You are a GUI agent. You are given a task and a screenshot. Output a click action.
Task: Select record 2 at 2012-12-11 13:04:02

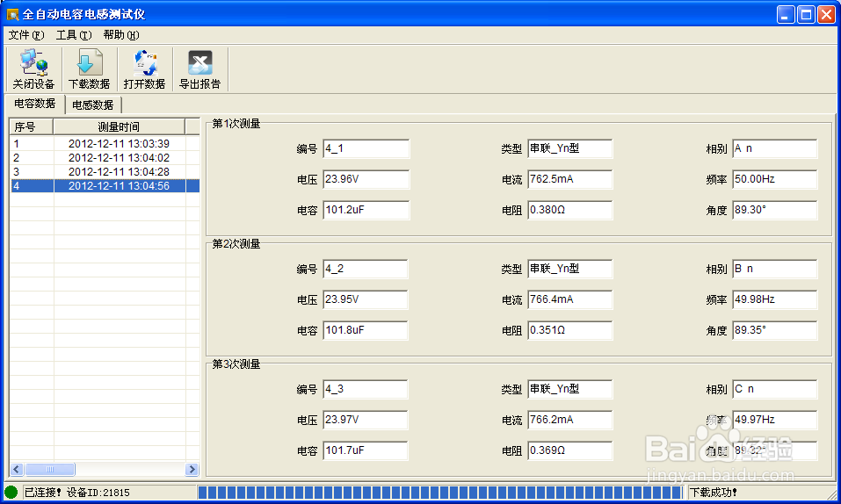[x=105, y=158]
